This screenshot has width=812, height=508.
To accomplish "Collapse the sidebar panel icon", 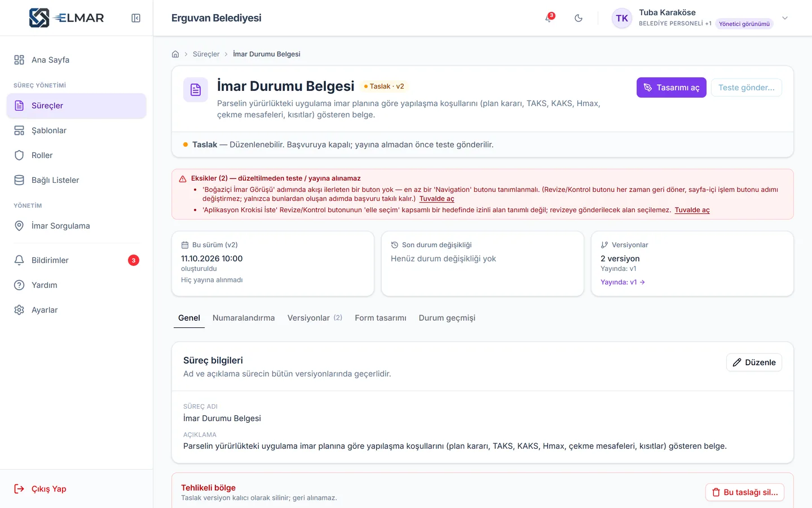I will (136, 18).
